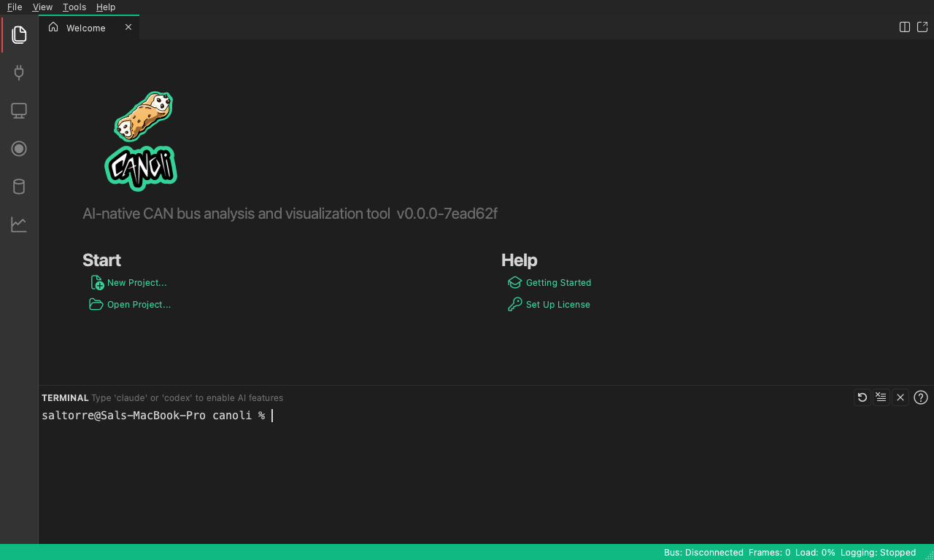Open the View menu
Image resolution: width=934 pixels, height=560 pixels.
pyautogui.click(x=42, y=7)
